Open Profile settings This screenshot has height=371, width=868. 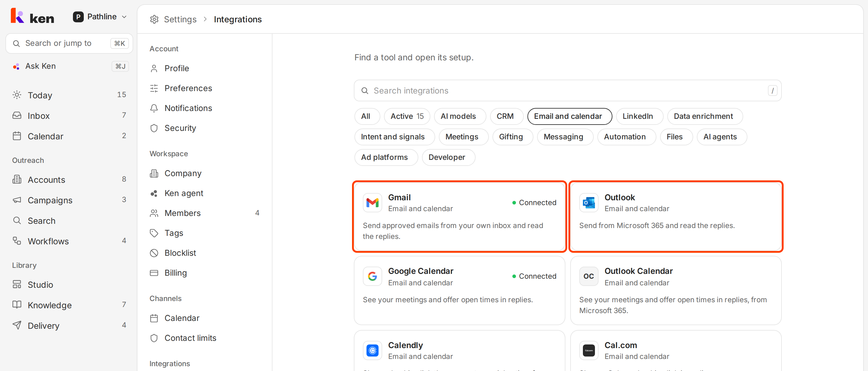tap(205, 68)
